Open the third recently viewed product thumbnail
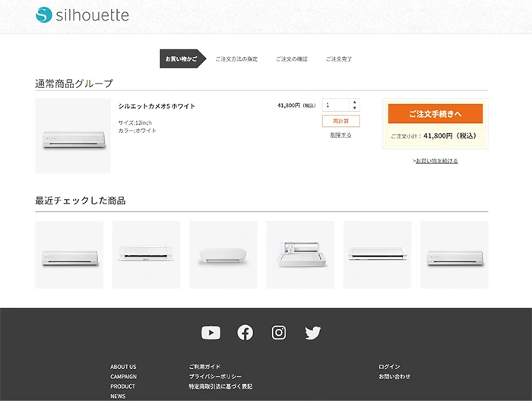This screenshot has width=532, height=401. 223,254
